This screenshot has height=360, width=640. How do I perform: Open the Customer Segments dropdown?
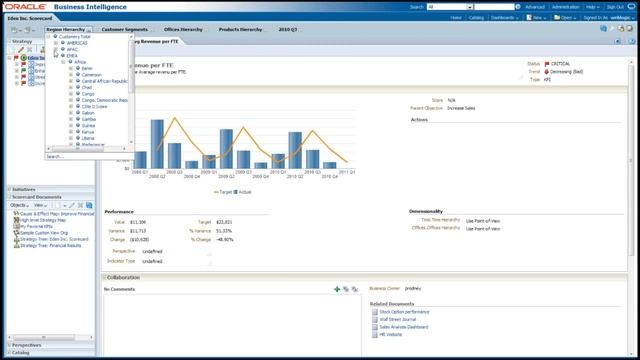127,29
